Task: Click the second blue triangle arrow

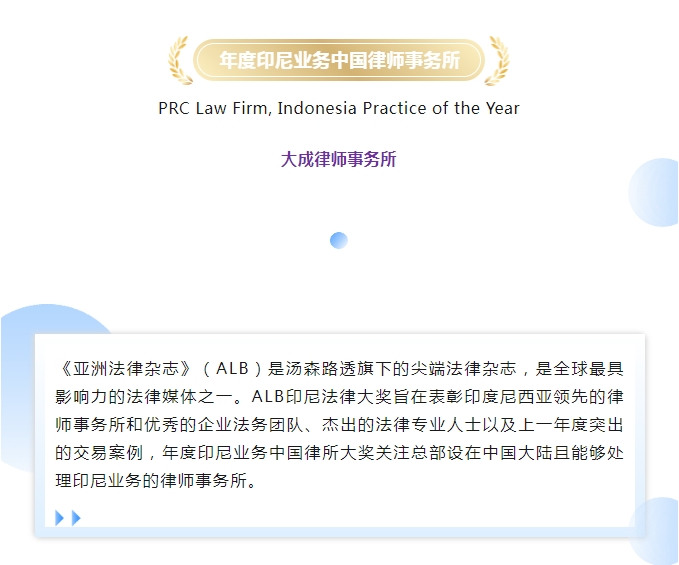Action: [x=76, y=518]
